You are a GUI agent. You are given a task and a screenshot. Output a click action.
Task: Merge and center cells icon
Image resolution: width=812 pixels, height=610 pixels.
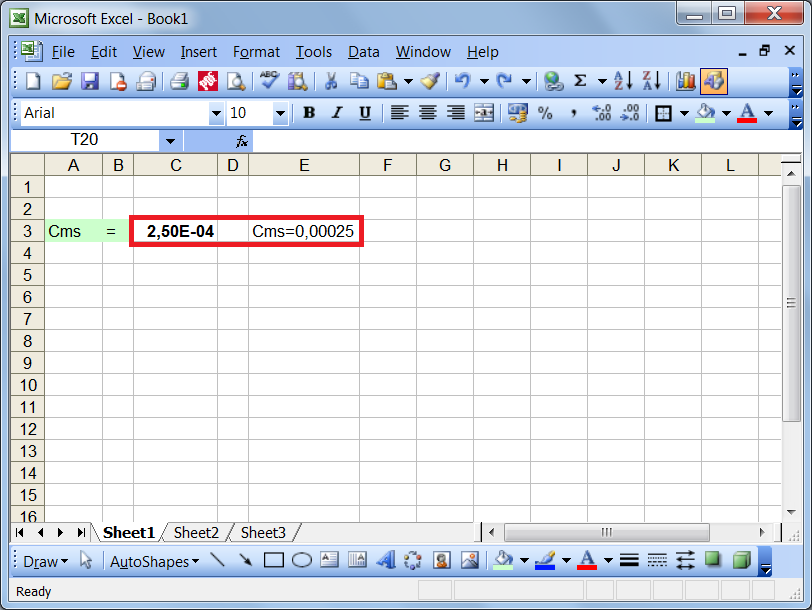pos(484,113)
